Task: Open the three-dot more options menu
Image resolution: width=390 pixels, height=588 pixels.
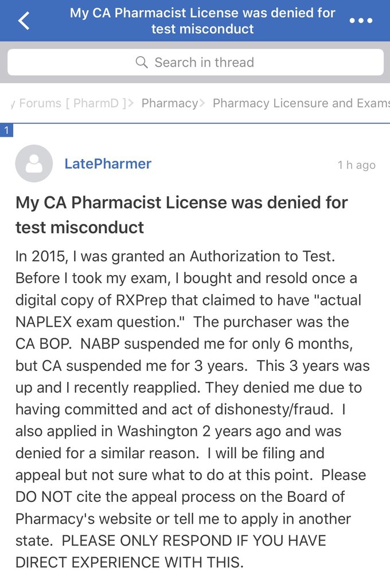Action: tap(361, 21)
